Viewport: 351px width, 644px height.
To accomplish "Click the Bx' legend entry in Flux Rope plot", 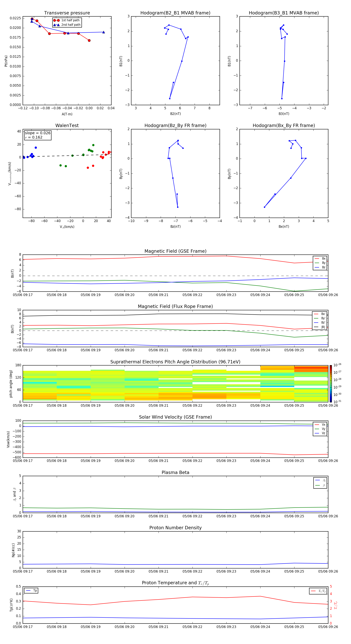I will pyautogui.click(x=320, y=314).
